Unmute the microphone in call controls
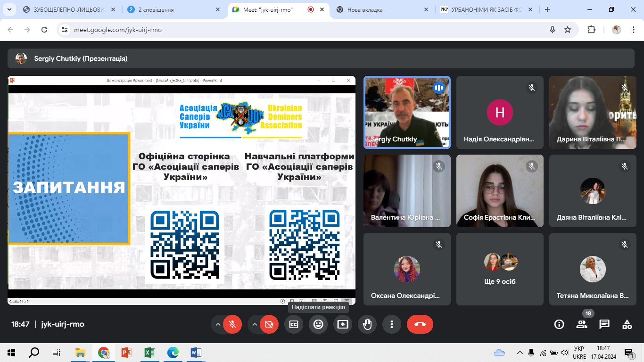This screenshot has width=644, height=362. [232, 324]
